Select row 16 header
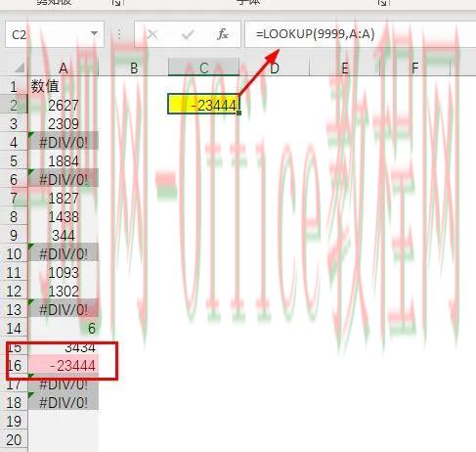Screen dimensions: 476x452 tap(14, 366)
